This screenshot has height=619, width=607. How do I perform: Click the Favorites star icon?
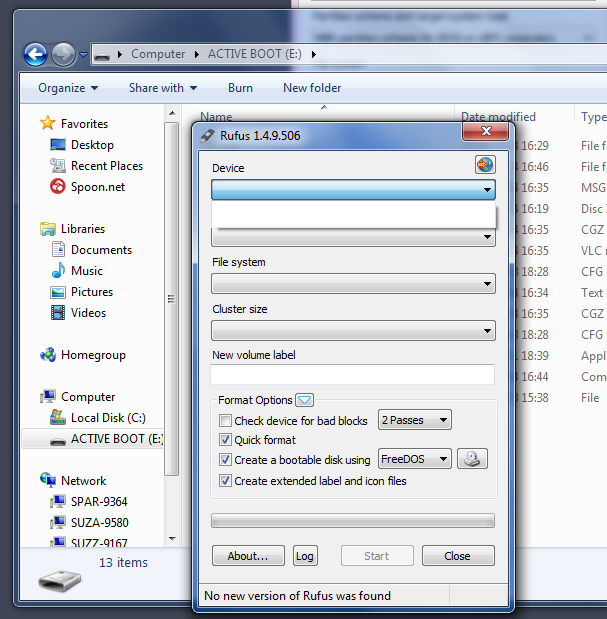(x=47, y=123)
